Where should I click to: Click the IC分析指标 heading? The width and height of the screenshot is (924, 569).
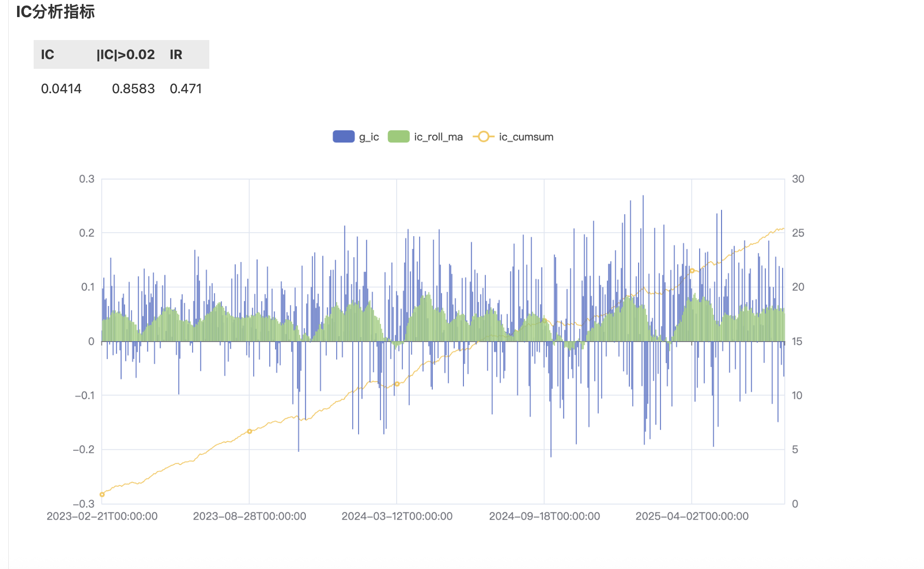(x=55, y=12)
